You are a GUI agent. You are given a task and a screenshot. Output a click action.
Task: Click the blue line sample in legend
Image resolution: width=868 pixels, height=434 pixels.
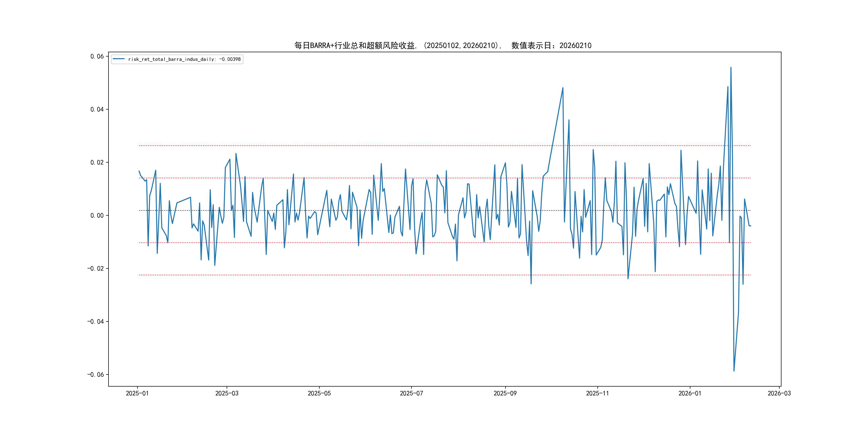coord(119,59)
